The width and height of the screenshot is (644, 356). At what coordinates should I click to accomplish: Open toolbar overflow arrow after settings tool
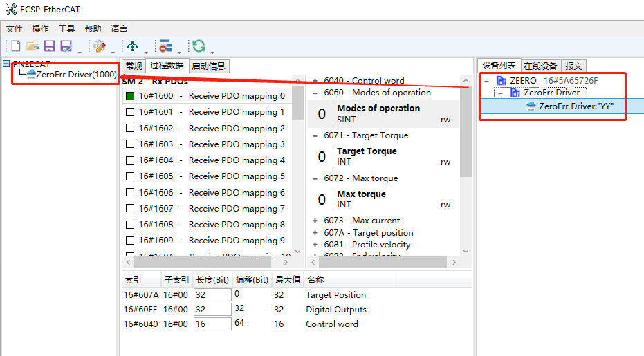pyautogui.click(x=113, y=51)
